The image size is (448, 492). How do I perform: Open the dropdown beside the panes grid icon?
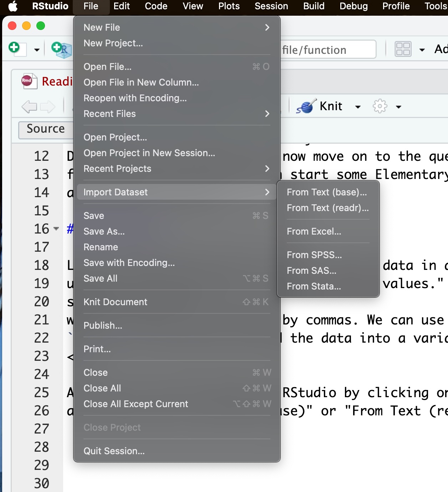422,50
